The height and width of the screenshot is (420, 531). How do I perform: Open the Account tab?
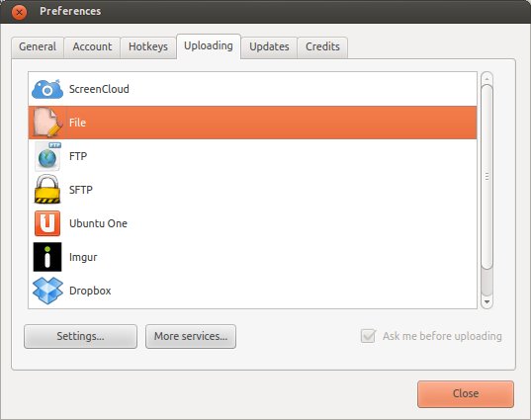(92, 46)
